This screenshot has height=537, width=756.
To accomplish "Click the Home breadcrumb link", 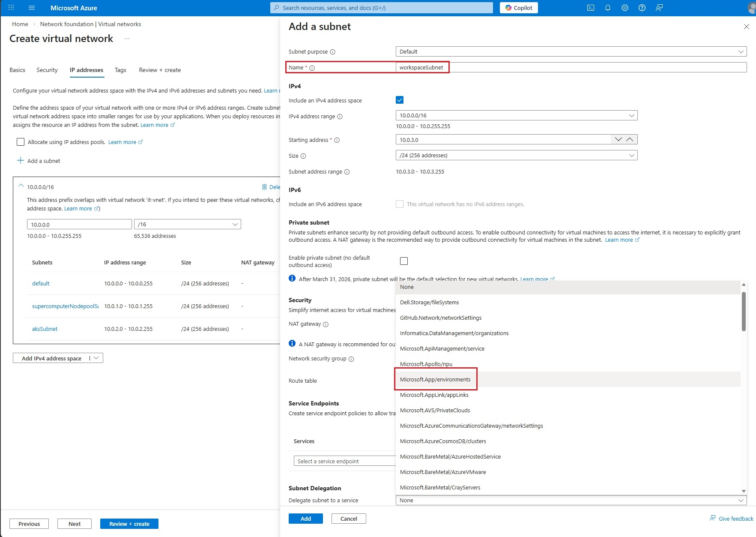I will click(x=20, y=24).
